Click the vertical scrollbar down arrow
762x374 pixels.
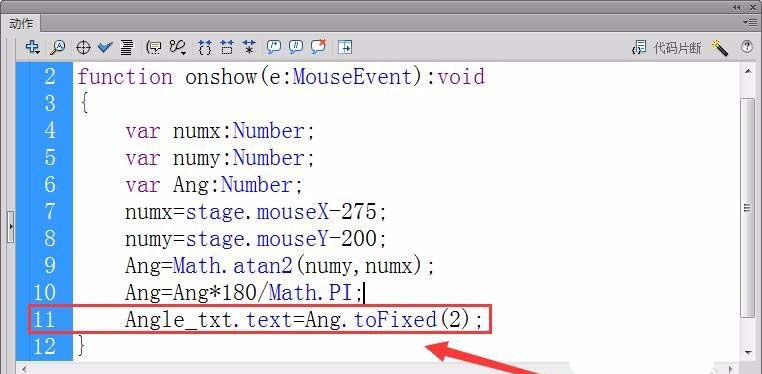747,352
